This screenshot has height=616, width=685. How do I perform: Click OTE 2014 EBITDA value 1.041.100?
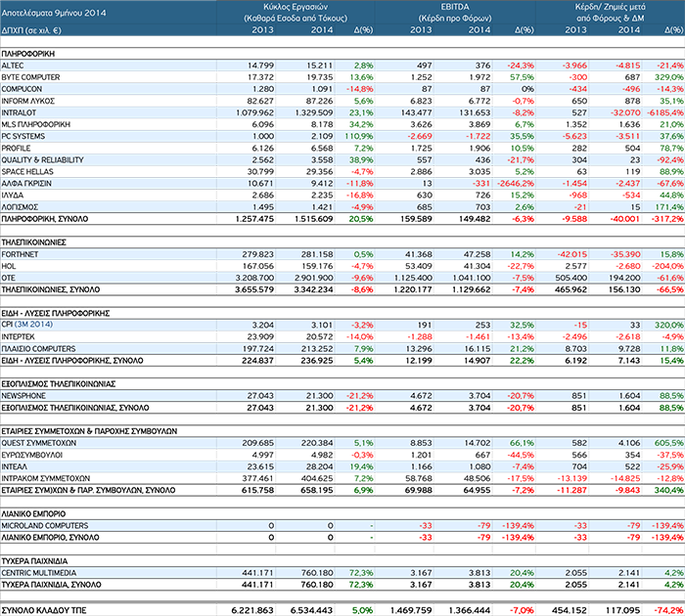[472, 278]
